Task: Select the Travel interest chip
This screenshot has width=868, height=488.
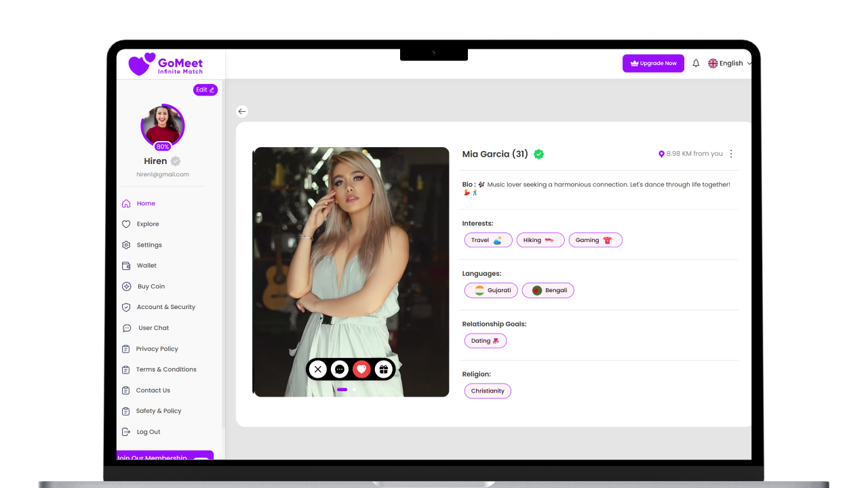Action: click(488, 240)
